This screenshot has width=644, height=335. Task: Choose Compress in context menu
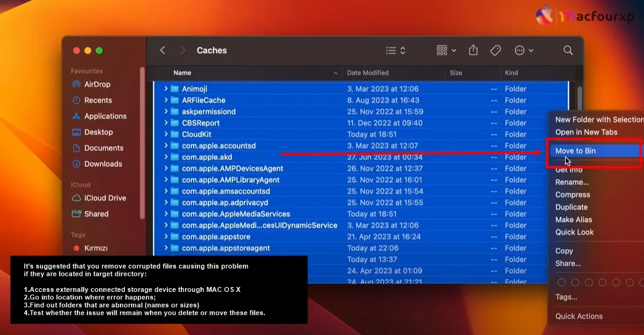[573, 195]
